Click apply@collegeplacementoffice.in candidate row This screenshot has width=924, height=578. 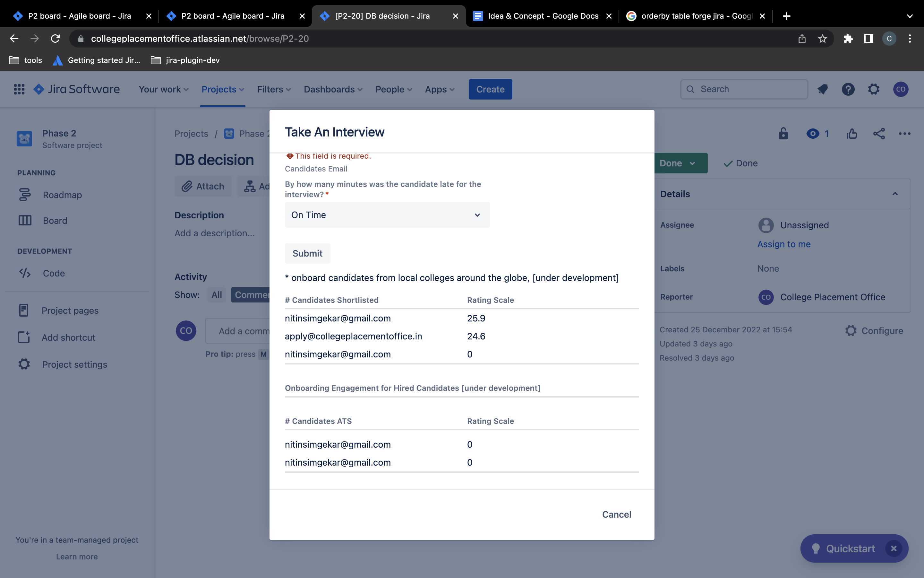pyautogui.click(x=462, y=336)
